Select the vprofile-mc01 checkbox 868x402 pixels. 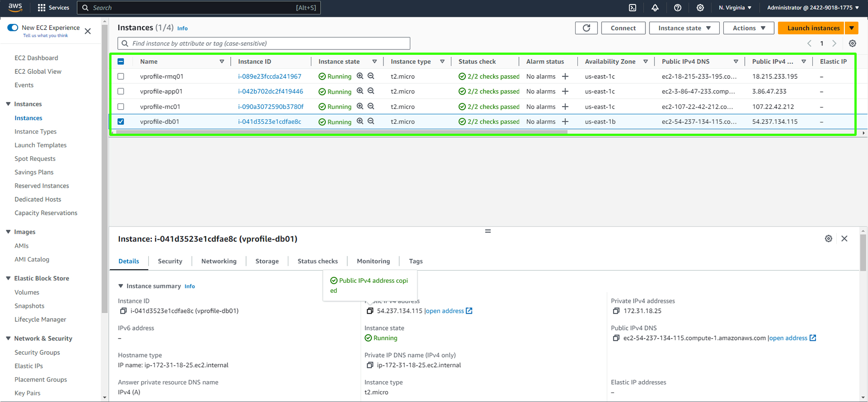click(121, 107)
